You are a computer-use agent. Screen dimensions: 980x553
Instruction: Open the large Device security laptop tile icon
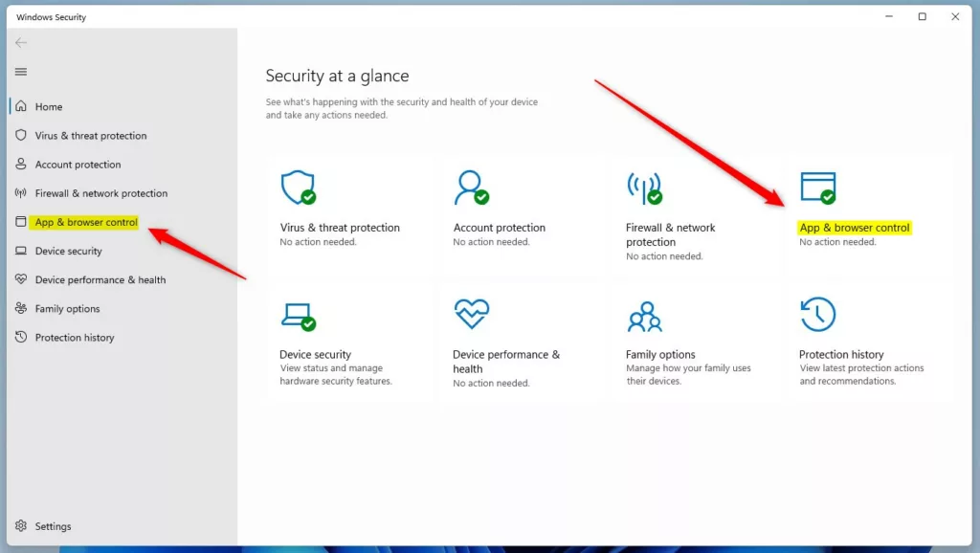point(299,316)
